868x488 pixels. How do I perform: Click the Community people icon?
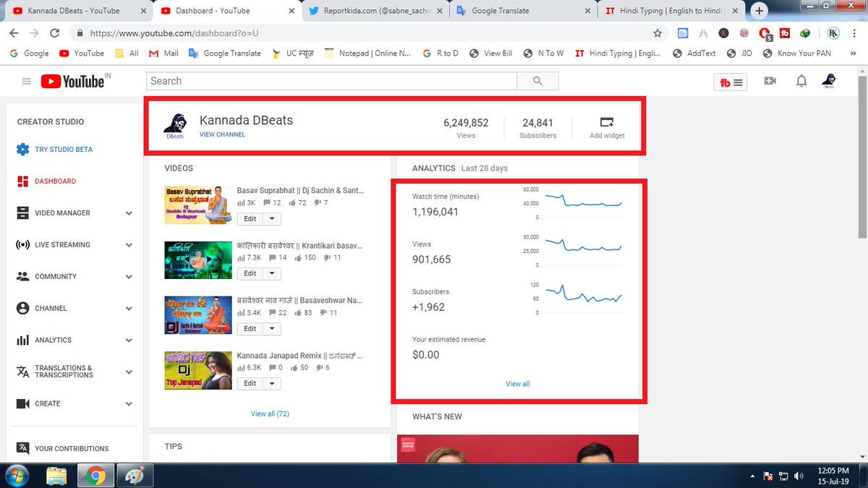pos(22,276)
